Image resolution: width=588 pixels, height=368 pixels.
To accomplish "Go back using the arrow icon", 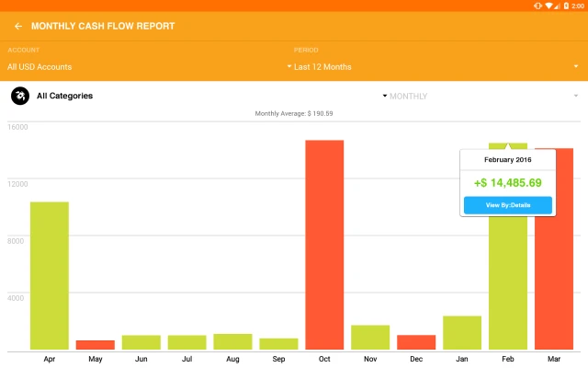I will (x=18, y=26).
